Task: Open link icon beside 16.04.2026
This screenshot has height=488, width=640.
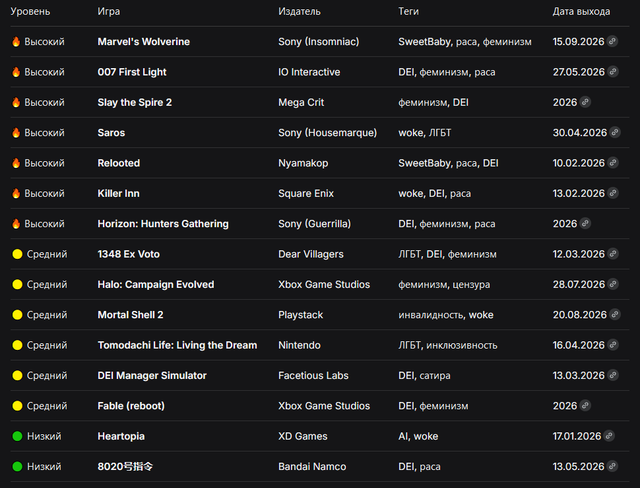Action: (x=613, y=345)
